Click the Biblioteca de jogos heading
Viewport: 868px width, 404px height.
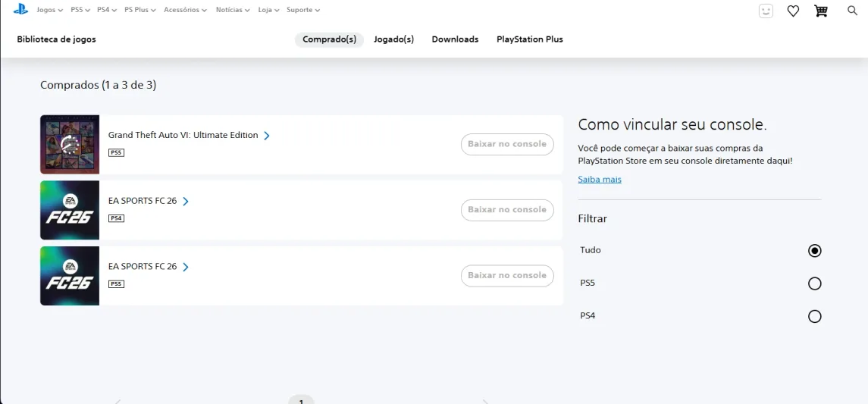pyautogui.click(x=56, y=39)
